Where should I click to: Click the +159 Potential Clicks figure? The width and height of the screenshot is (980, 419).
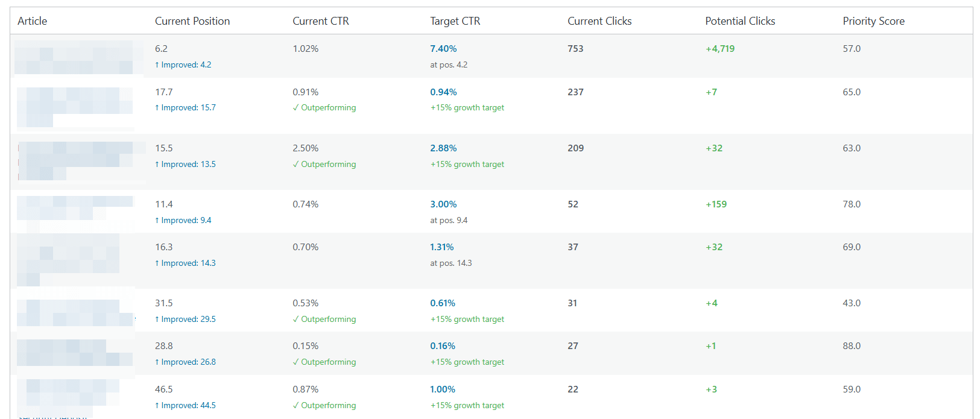(715, 204)
